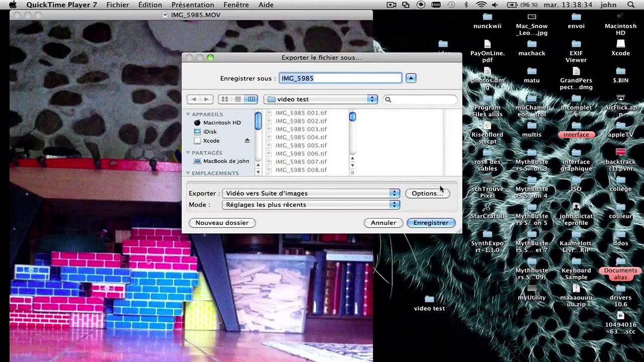Switch the file browser to column view
This screenshot has width=644, height=362.
coord(252,100)
